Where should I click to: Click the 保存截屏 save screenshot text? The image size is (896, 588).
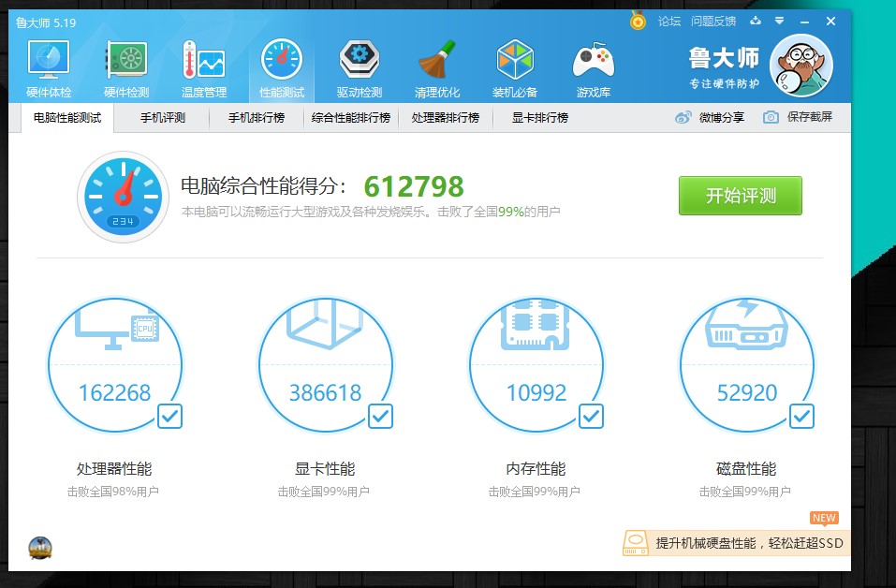pyautogui.click(x=810, y=117)
